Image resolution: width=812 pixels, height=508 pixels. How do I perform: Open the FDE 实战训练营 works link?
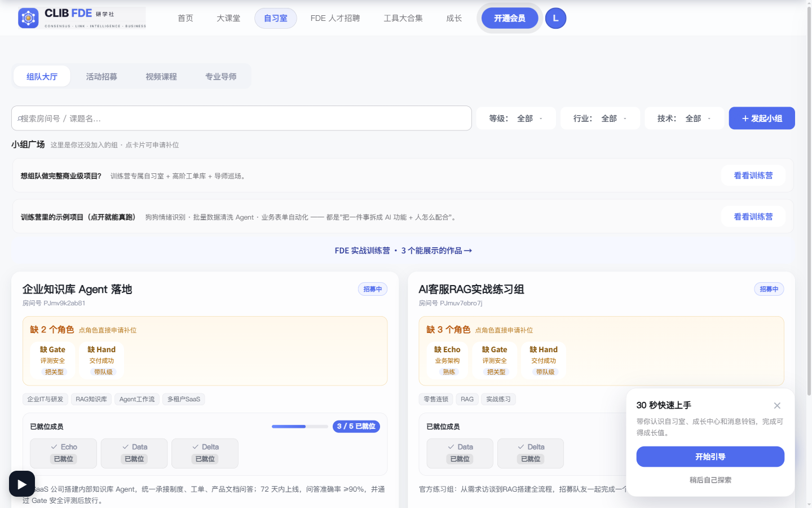[403, 251]
